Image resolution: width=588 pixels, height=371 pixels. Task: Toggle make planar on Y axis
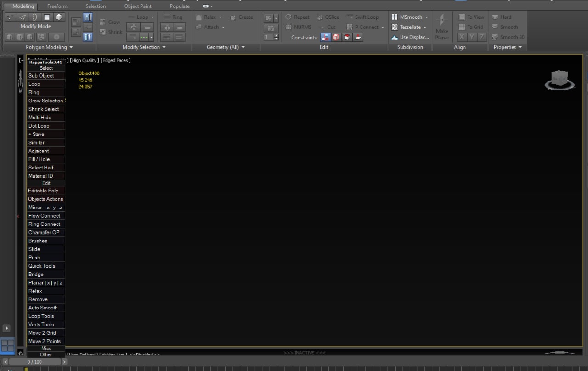tap(472, 37)
